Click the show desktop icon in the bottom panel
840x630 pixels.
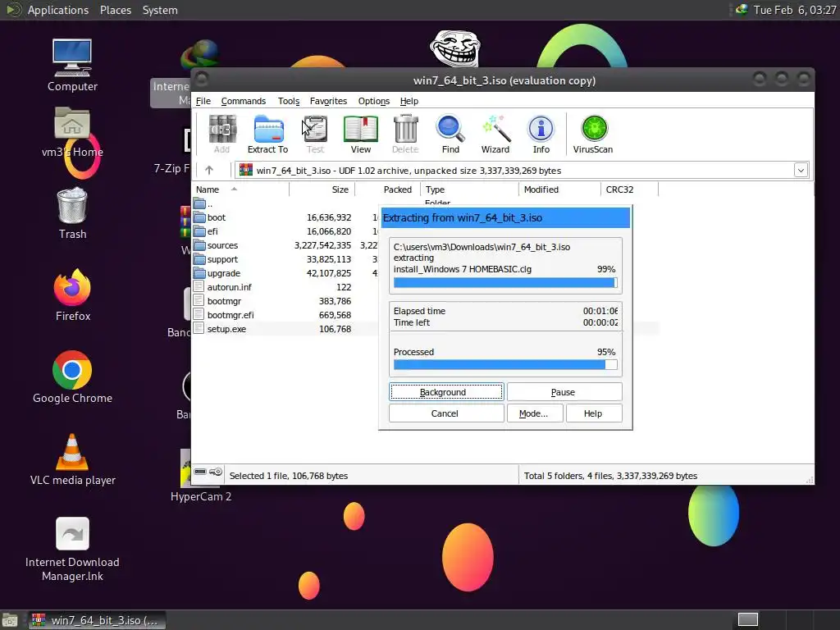pyautogui.click(x=10, y=620)
